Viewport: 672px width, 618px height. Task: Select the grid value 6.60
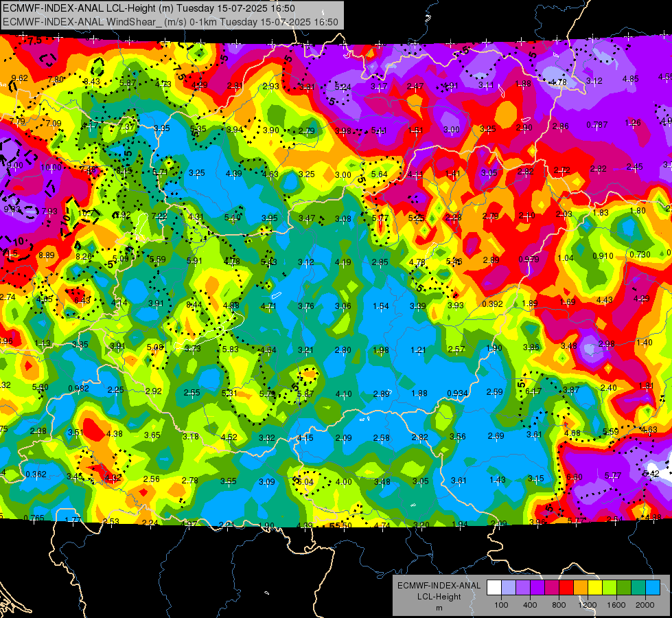[575, 477]
